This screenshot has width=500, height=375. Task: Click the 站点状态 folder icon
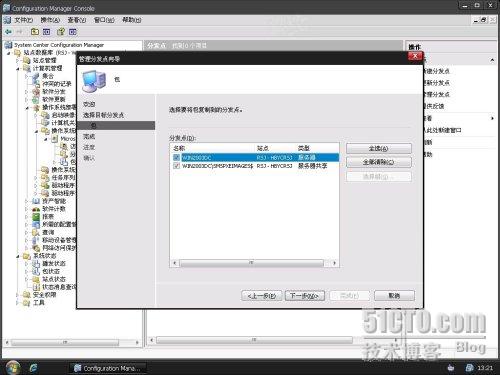(36, 279)
